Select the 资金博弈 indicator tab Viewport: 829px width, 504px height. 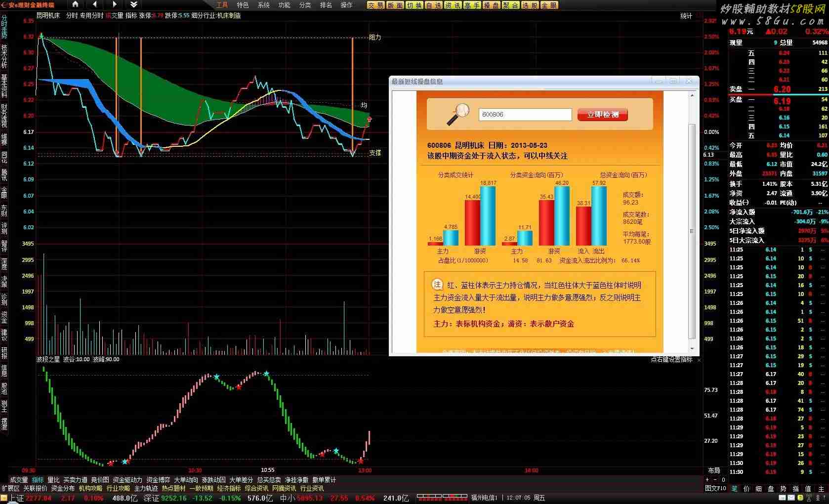pos(158,480)
